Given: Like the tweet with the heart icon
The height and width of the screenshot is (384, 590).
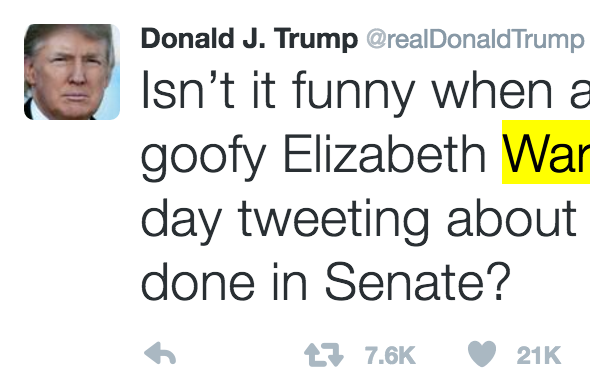Looking at the screenshot, I should point(482,354).
